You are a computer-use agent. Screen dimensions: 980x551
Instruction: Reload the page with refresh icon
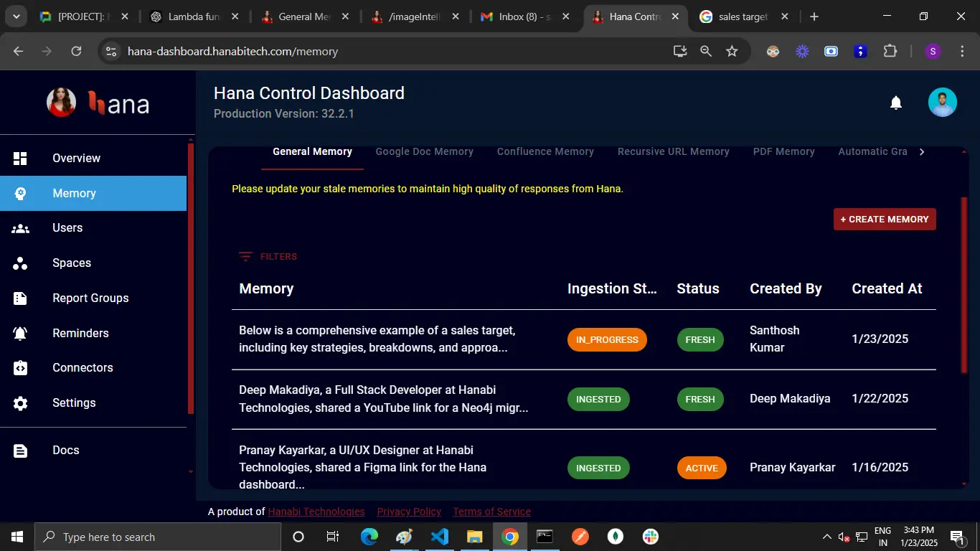click(76, 51)
